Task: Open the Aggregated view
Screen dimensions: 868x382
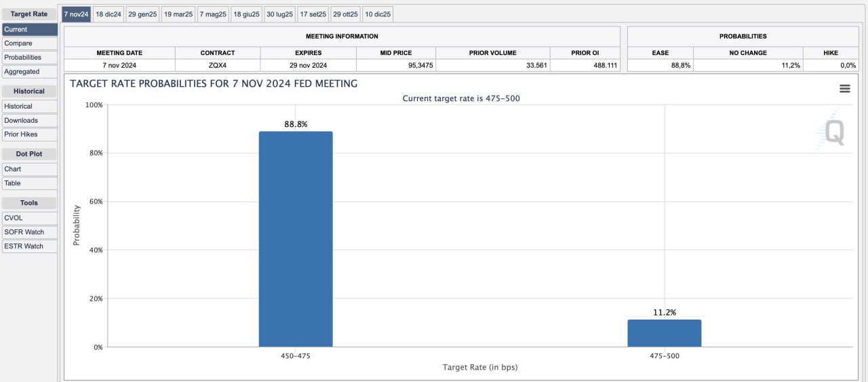Action: coord(29,72)
